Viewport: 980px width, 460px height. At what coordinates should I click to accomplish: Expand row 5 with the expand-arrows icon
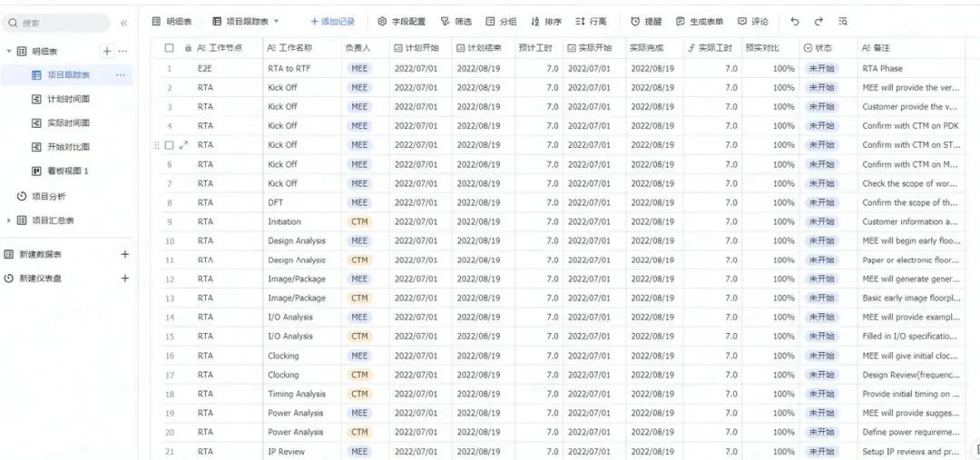[184, 145]
